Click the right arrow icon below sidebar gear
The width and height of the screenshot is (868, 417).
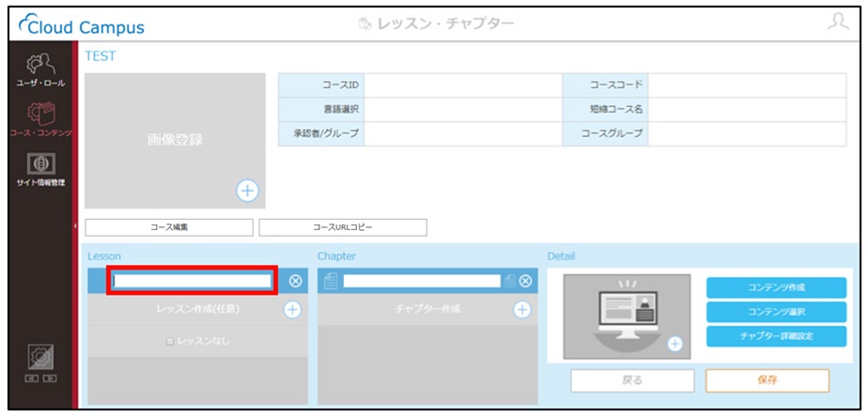[51, 378]
